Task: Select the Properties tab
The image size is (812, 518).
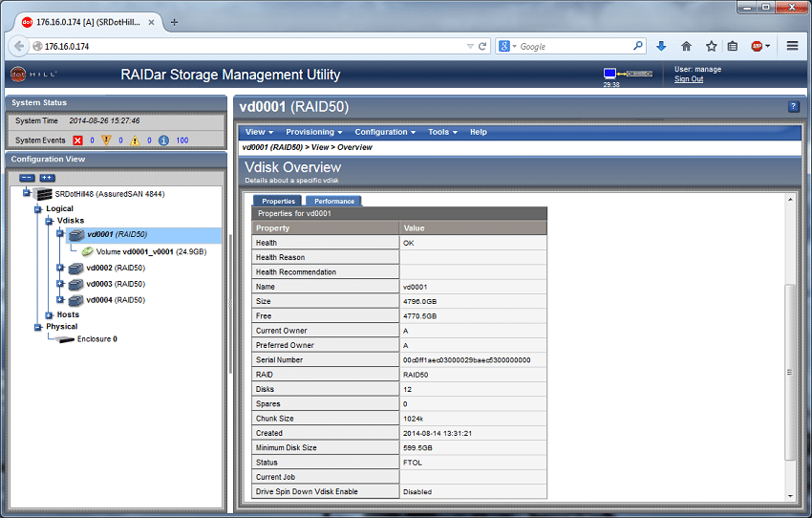Action: 278,201
